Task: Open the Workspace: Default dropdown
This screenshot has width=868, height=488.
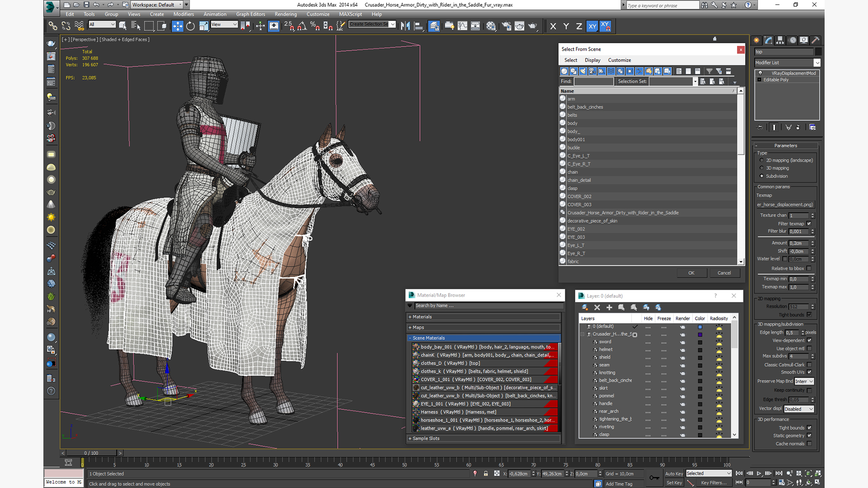Action: click(x=157, y=5)
